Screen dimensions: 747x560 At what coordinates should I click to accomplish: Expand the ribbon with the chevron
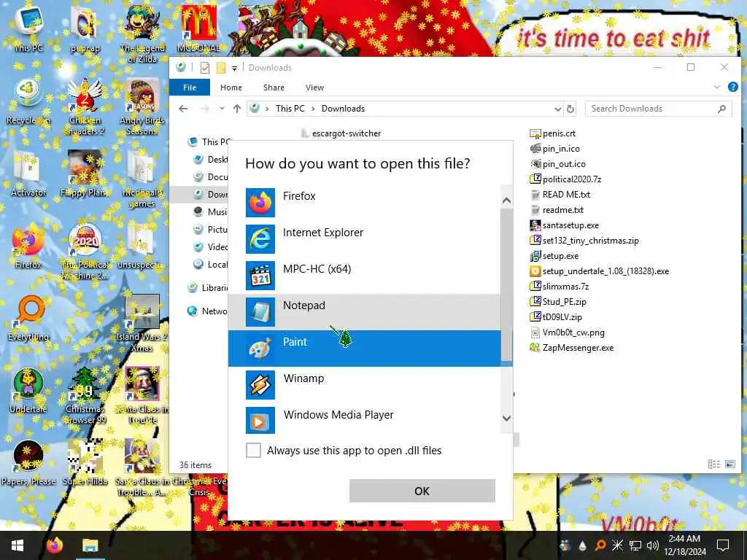point(716,87)
